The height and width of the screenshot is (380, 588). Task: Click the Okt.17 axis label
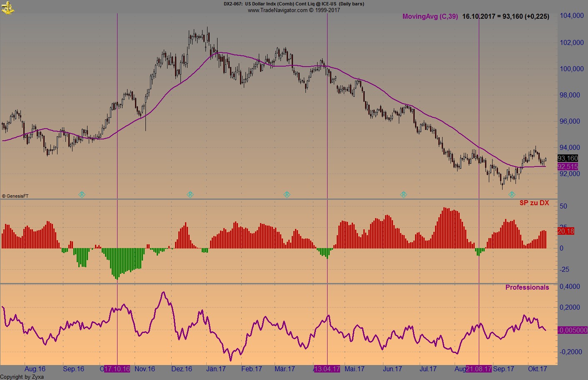tap(538, 369)
